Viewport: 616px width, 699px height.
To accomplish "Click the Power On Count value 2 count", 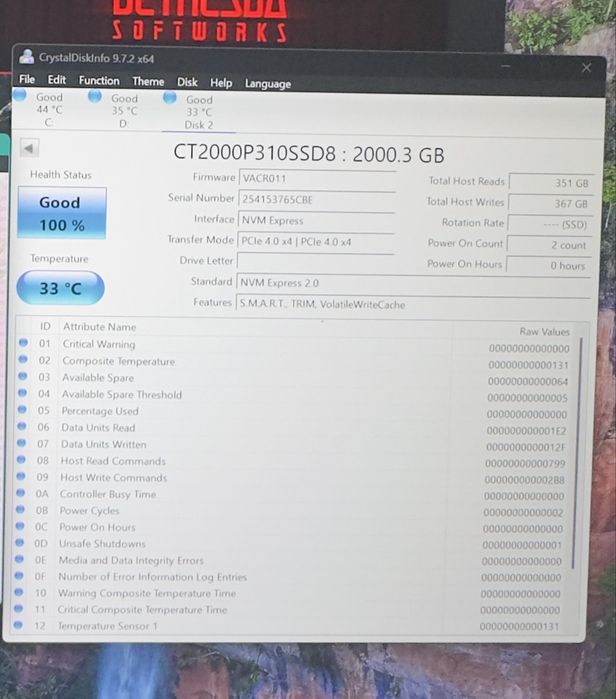I will tap(550, 245).
